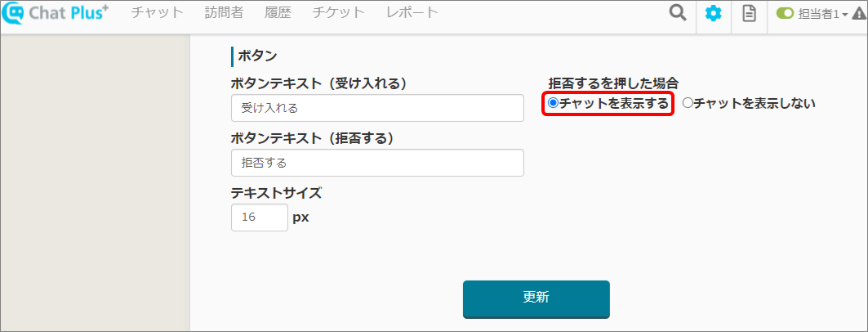Switch to the チケット menu

pos(338,13)
